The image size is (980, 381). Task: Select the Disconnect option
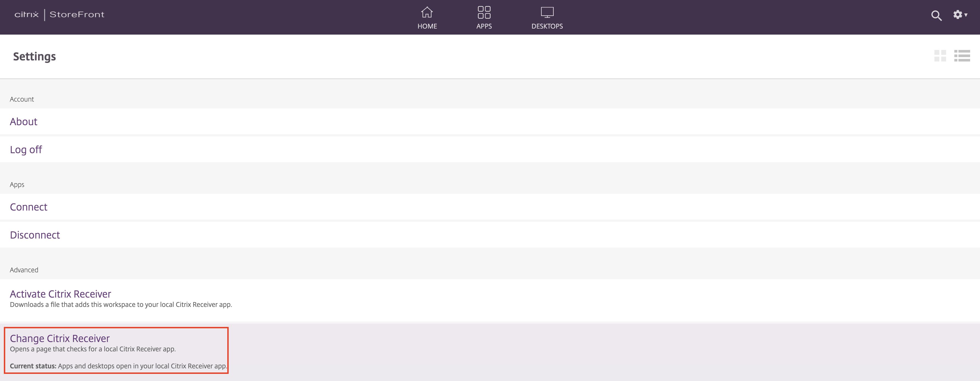click(35, 235)
